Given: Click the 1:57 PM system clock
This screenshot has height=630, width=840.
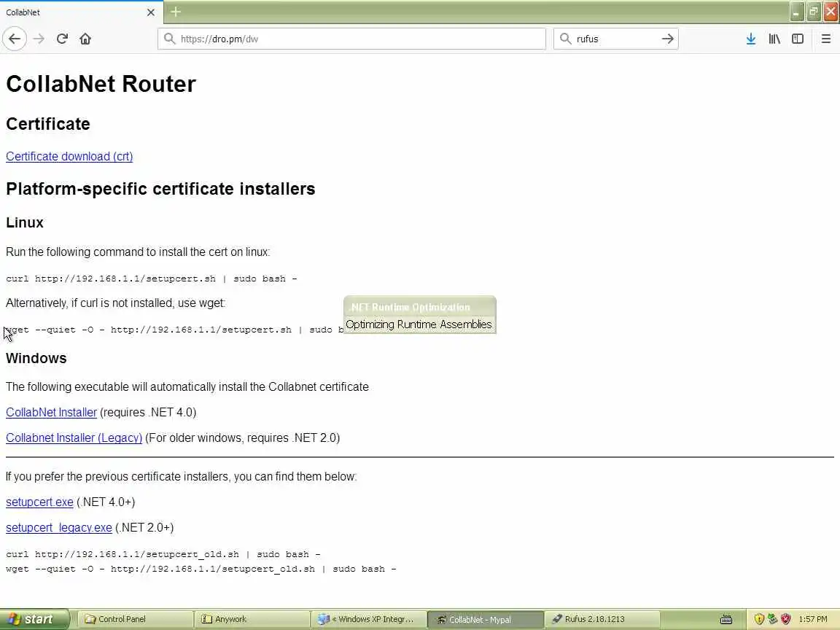Looking at the screenshot, I should (x=813, y=619).
